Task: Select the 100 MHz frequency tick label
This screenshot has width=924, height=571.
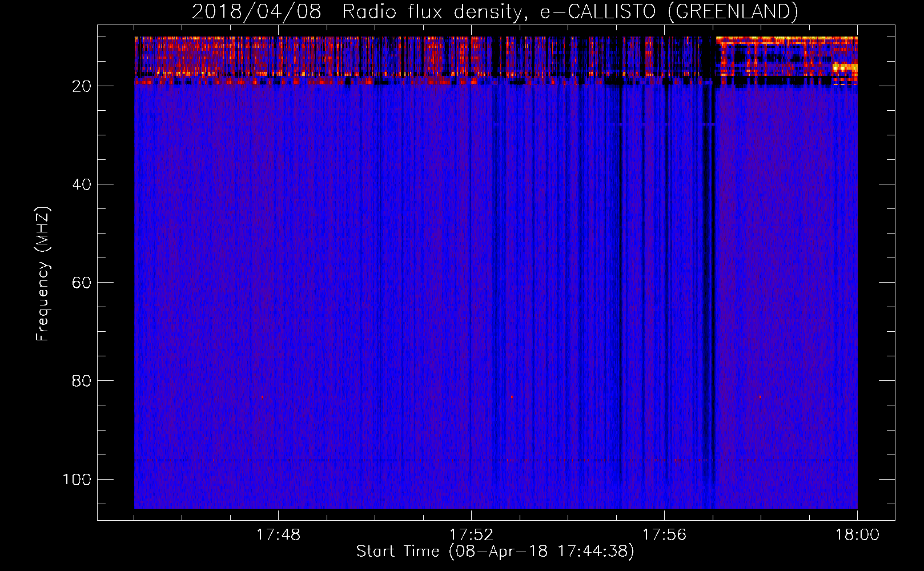Action: click(77, 479)
